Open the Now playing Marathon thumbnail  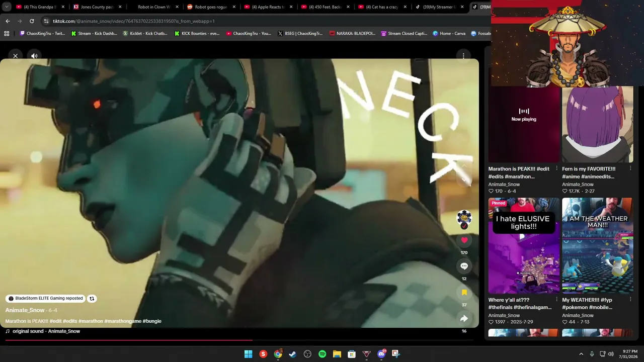[x=524, y=124]
